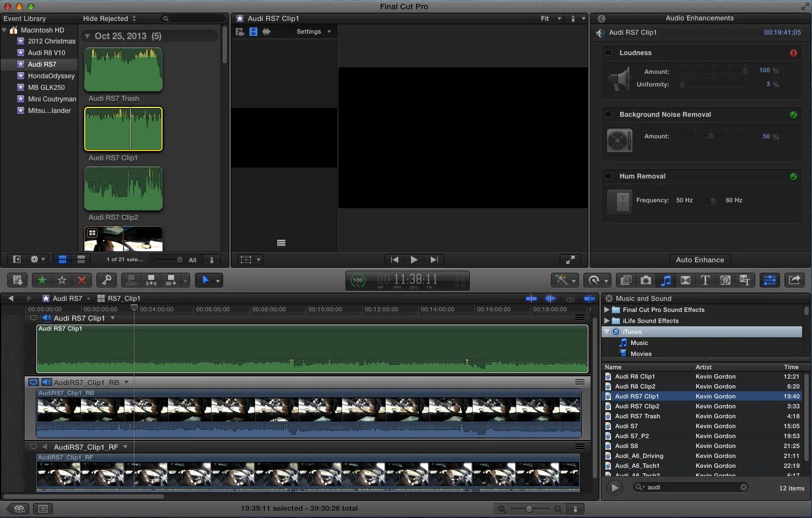Open the viewer Fit zoom dropdown
Viewport: 812px width, 518px height.
[x=551, y=19]
